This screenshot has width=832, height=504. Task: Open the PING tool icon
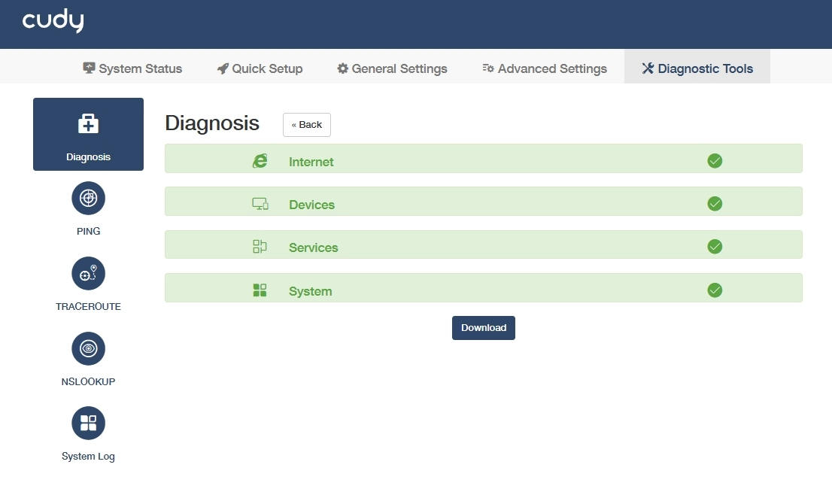(x=88, y=199)
